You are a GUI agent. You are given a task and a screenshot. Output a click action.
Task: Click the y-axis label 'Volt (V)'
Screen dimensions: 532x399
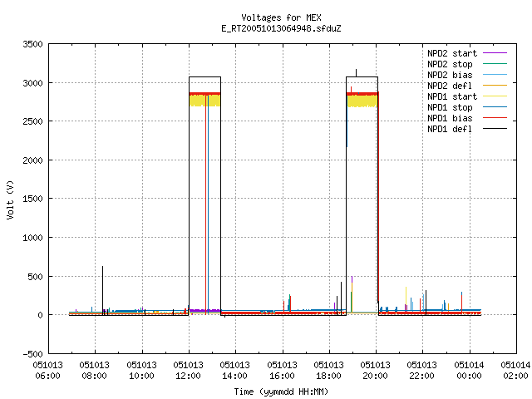point(10,199)
